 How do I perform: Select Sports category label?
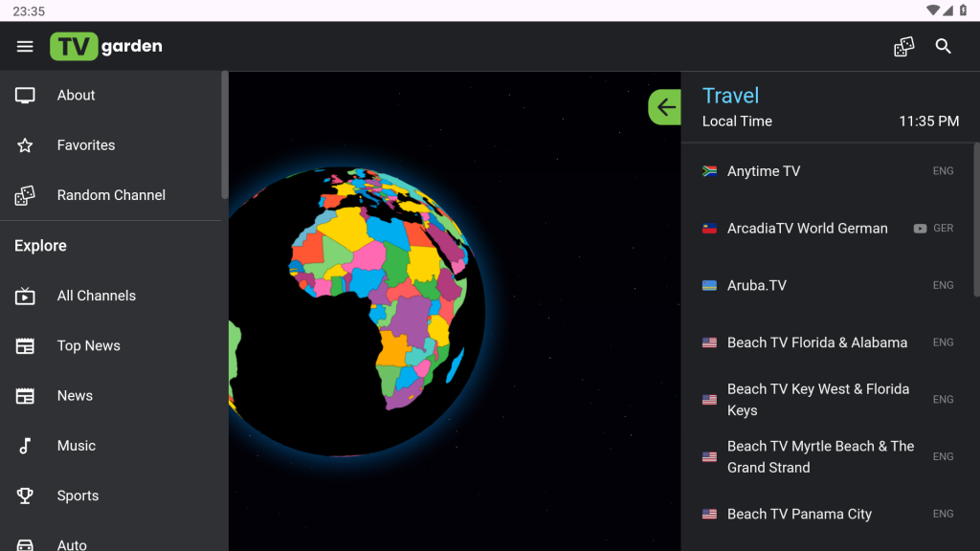point(78,496)
